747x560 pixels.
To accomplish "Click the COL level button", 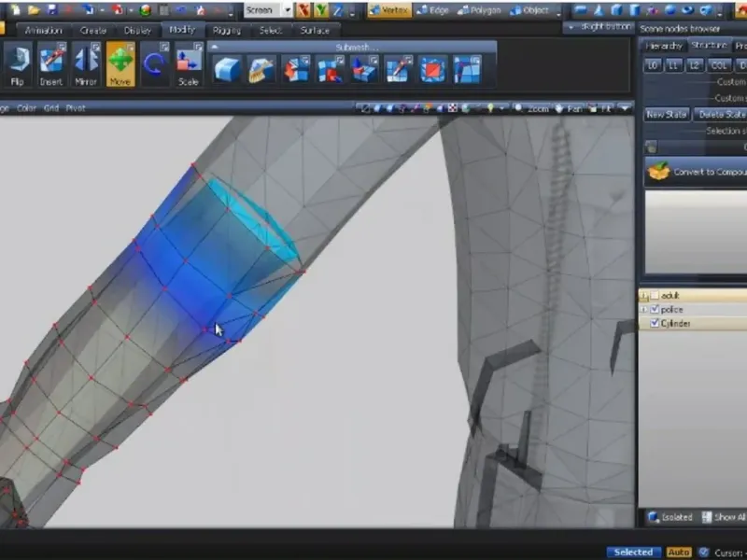I will tap(718, 65).
